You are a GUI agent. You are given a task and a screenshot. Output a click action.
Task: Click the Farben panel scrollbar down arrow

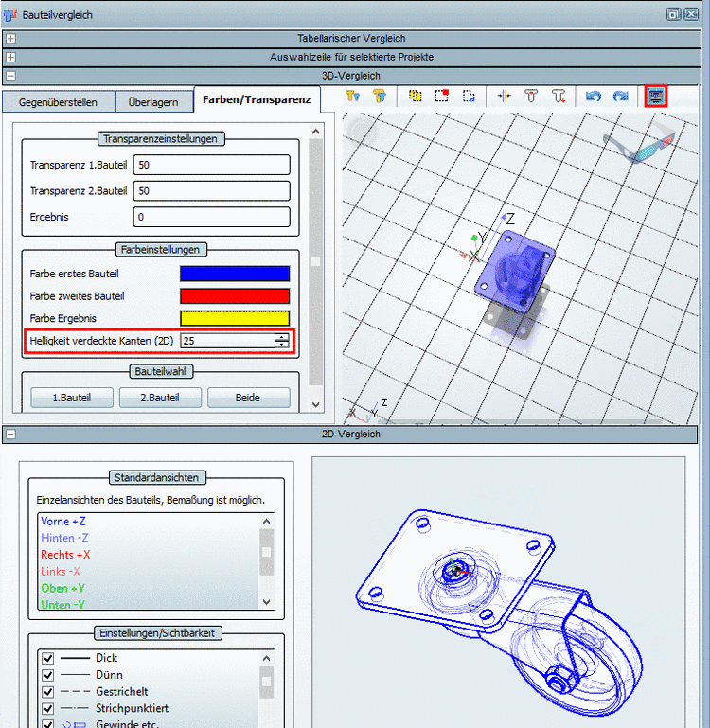pyautogui.click(x=316, y=404)
